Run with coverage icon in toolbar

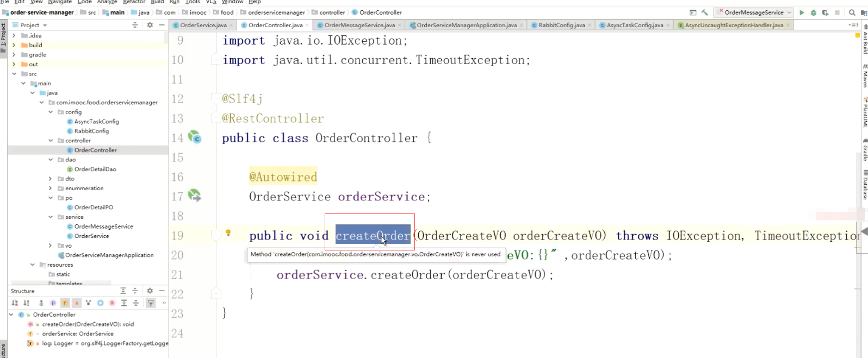[x=825, y=12]
